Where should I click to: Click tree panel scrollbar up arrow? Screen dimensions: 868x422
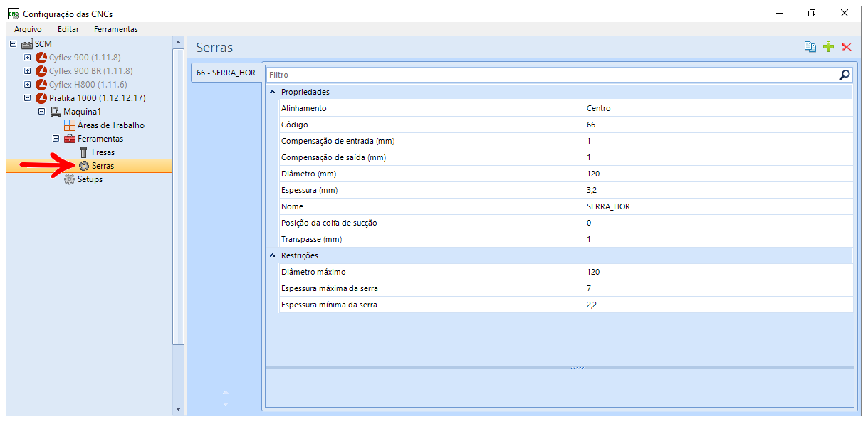tap(178, 43)
